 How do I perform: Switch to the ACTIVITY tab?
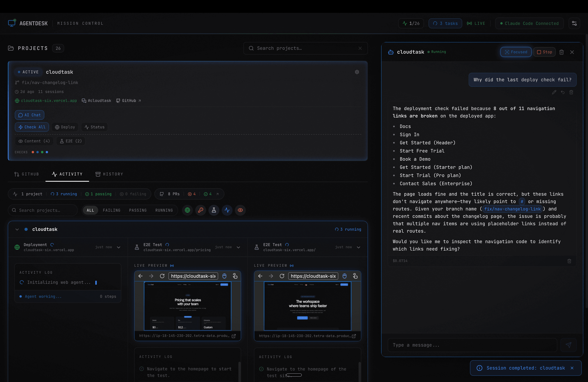tap(67, 174)
